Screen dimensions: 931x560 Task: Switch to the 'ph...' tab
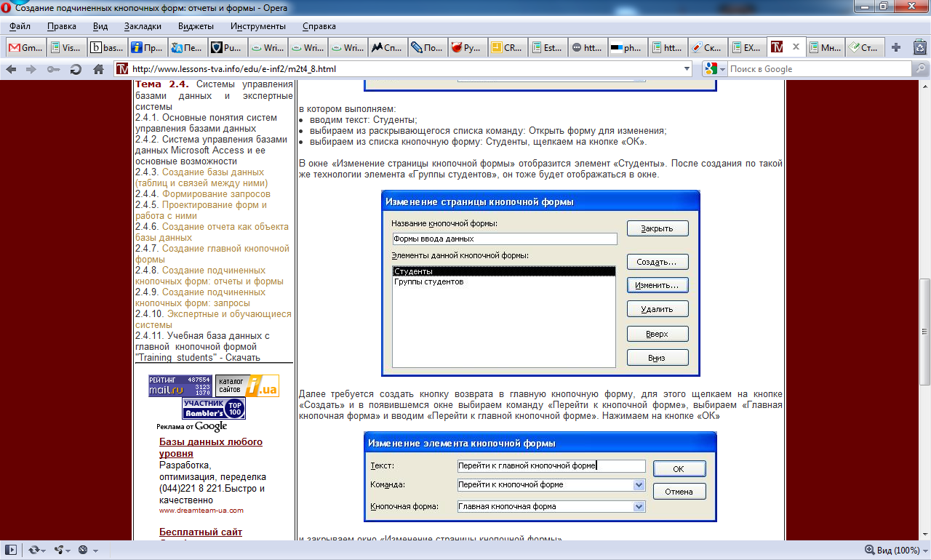click(x=627, y=47)
